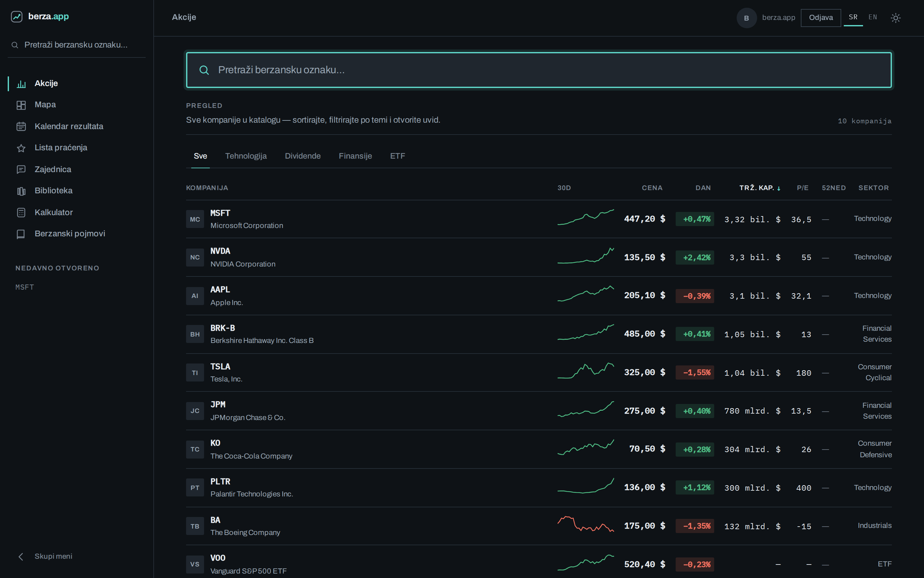Screen dimensions: 924x578
Task: Click NVDA daily change +2,42% badge
Action: [695, 258]
